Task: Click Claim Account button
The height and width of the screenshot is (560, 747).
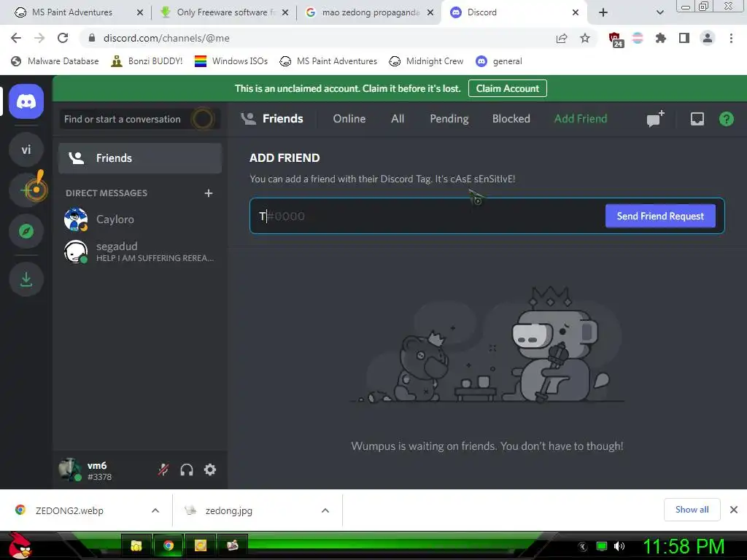Action: (x=508, y=88)
